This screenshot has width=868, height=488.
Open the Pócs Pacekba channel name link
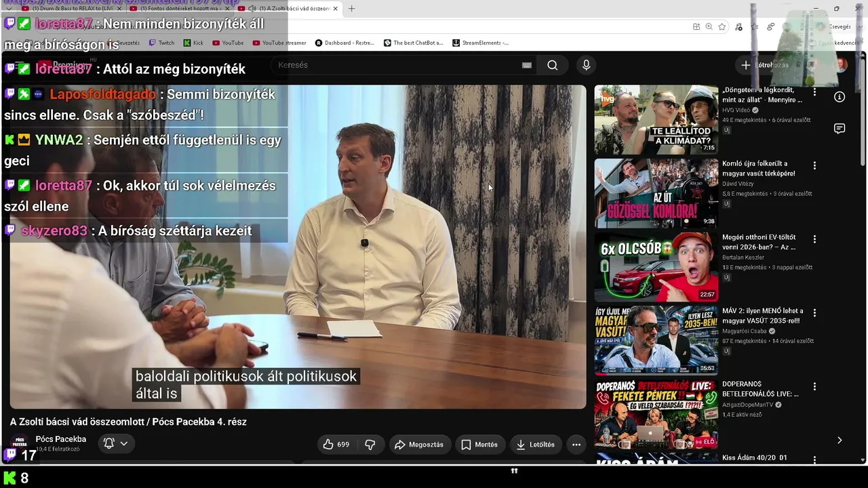pyautogui.click(x=61, y=439)
